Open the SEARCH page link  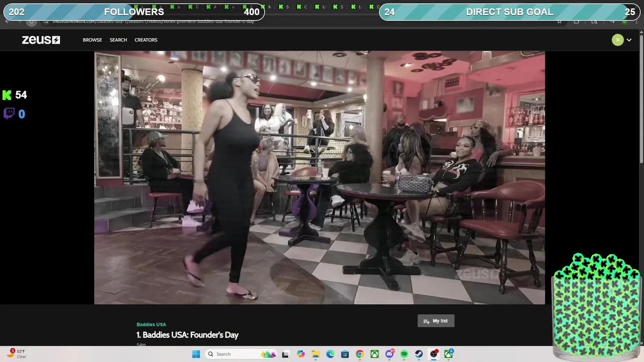(118, 40)
